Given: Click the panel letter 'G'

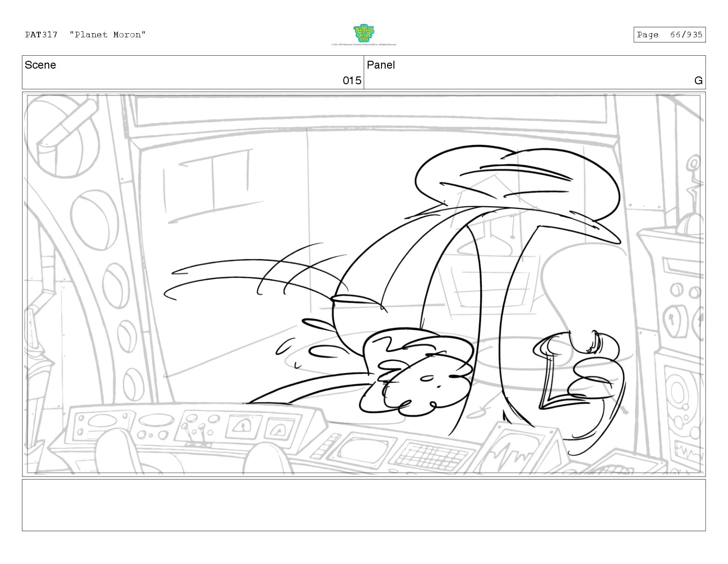Looking at the screenshot, I should pos(698,81).
